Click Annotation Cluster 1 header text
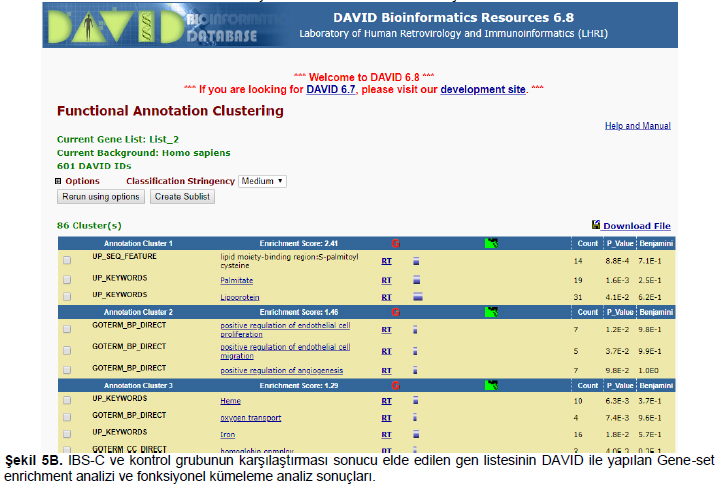This screenshot has height=488, width=728. coord(138,243)
